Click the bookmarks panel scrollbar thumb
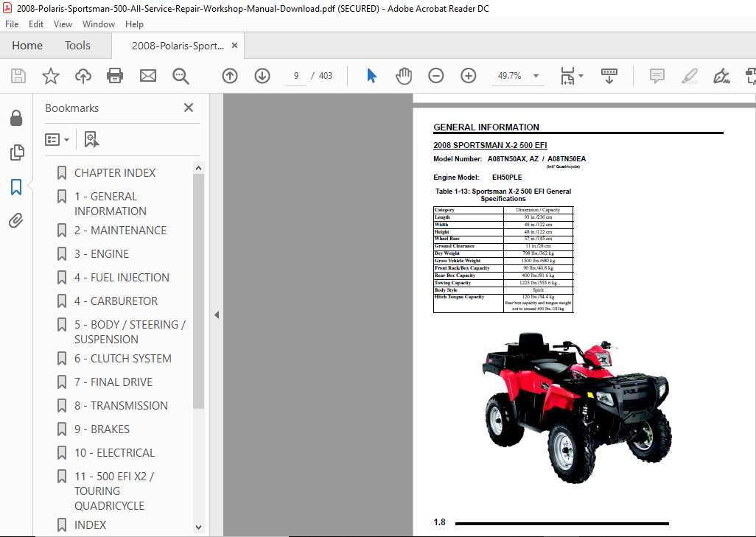 [198, 291]
